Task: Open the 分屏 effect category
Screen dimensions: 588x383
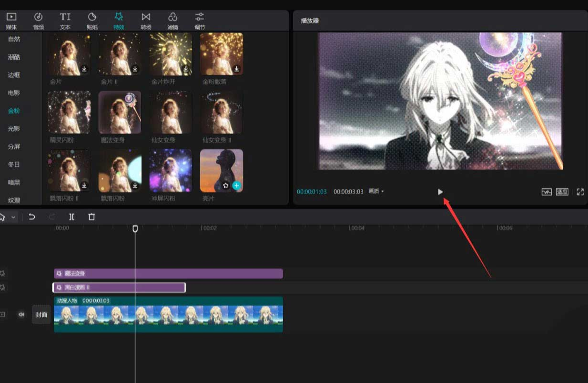Action: tap(14, 146)
